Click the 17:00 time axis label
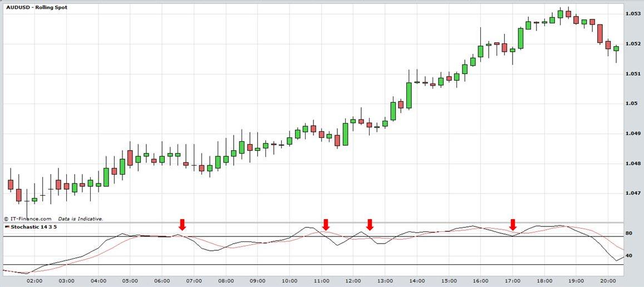This screenshot has height=287, width=644. [x=512, y=281]
